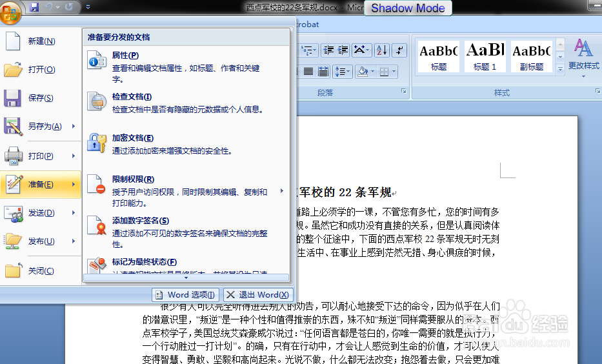Select 加密文档(E) item

point(186,145)
